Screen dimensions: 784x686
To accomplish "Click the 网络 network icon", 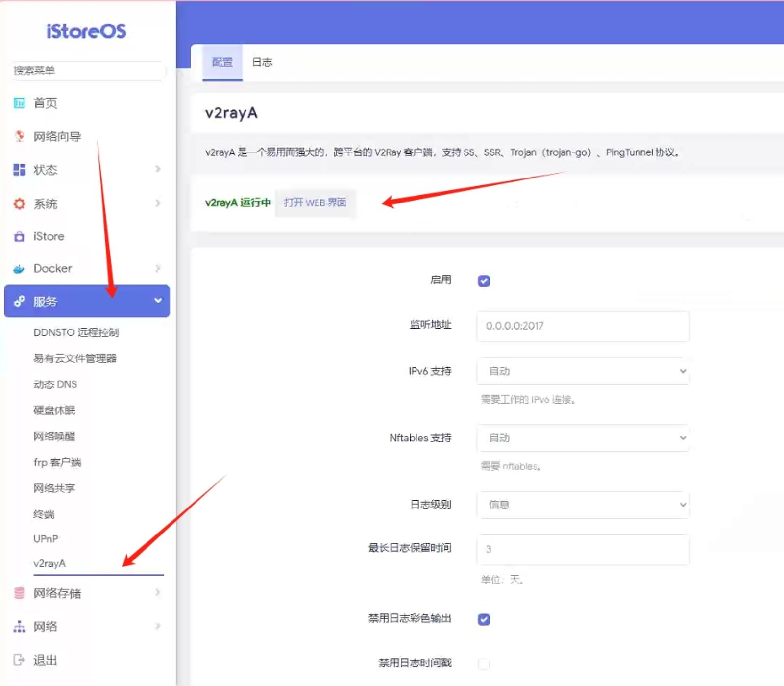I will click(19, 626).
